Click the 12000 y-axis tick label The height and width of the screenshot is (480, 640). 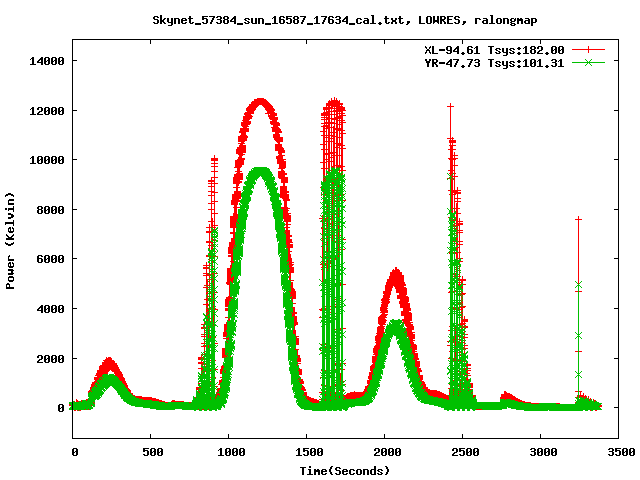[x=47, y=111]
